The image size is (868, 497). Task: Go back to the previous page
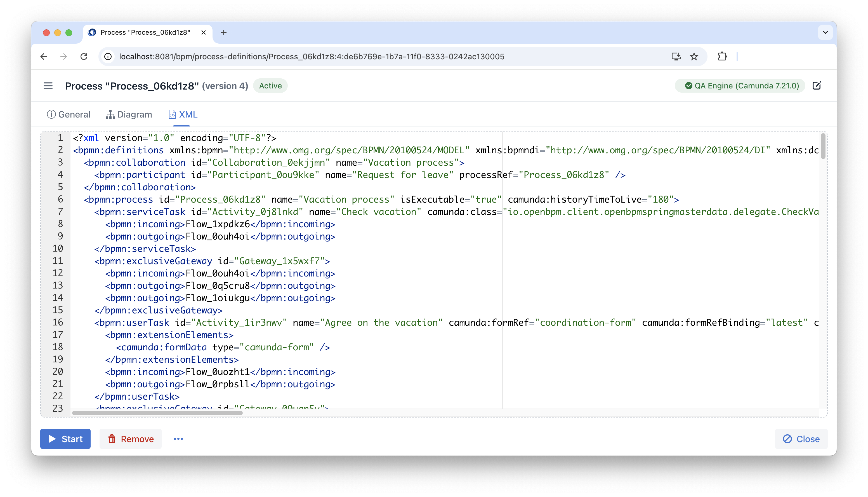point(44,56)
